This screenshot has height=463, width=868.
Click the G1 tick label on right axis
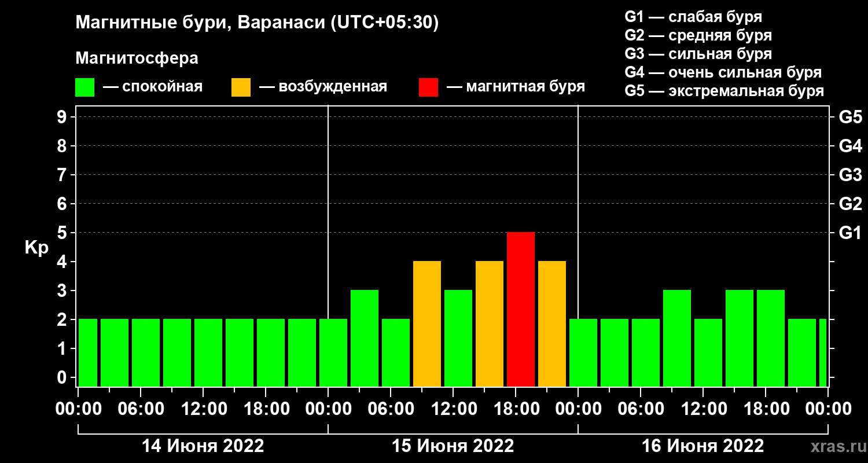tap(850, 233)
